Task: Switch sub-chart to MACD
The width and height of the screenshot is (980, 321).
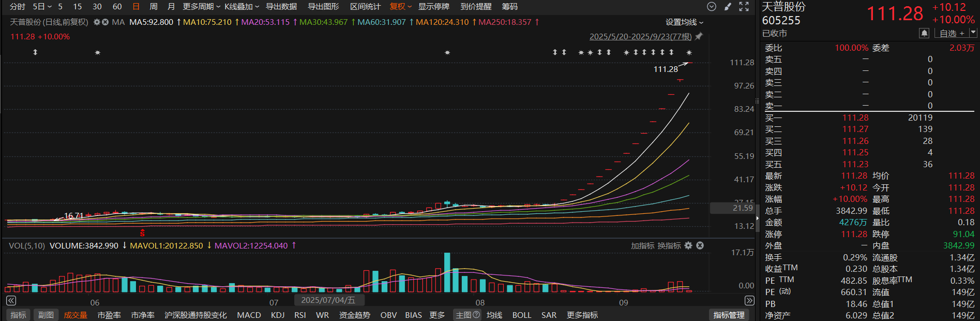Action: [249, 315]
